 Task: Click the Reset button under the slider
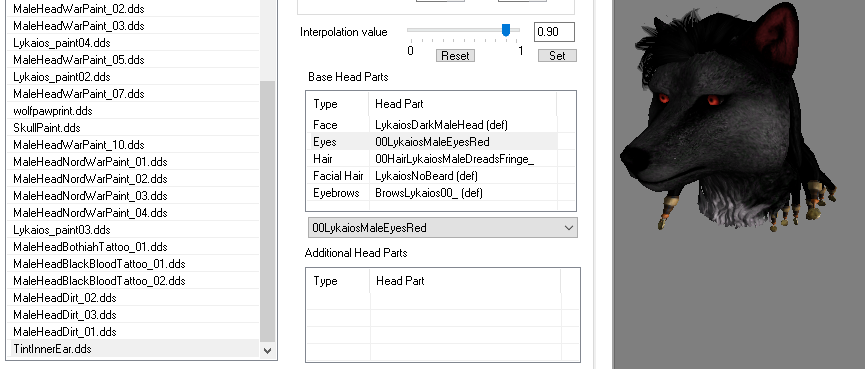[455, 56]
